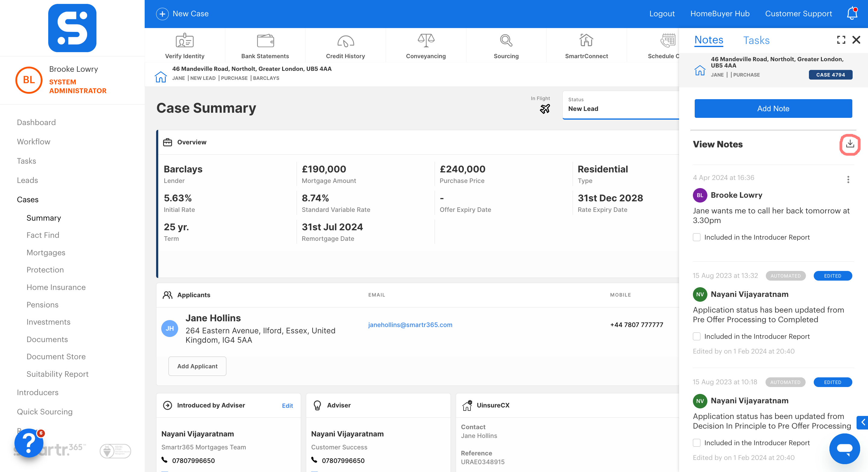Click reference URAE0348915
Image resolution: width=868 pixels, height=472 pixels.
[483, 462]
